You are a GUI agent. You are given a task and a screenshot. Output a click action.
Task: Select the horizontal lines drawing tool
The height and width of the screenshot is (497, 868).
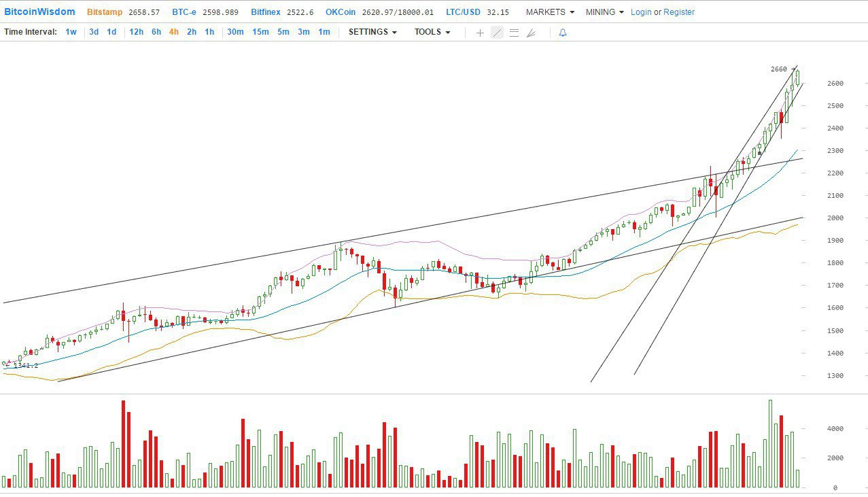click(514, 33)
